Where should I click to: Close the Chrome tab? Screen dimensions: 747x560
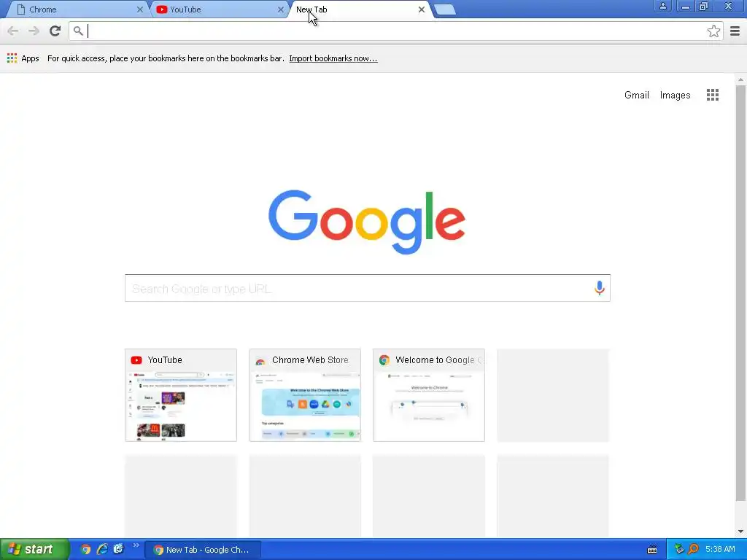pos(139,9)
